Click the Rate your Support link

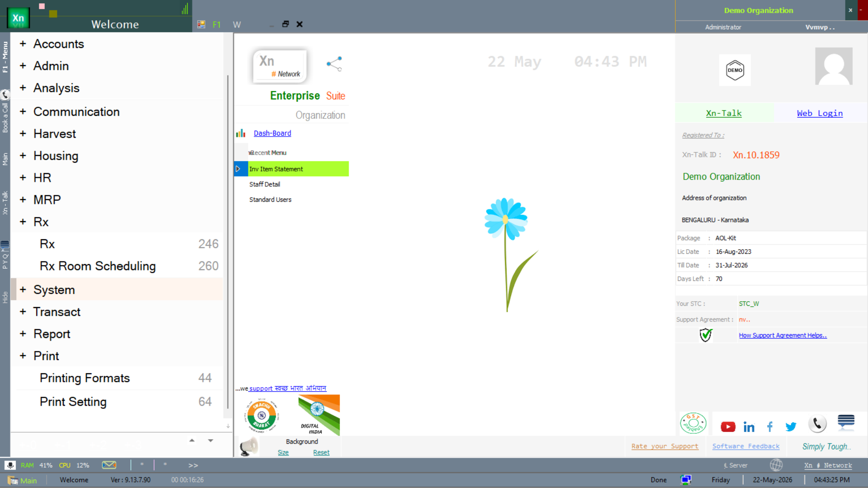[x=665, y=446]
